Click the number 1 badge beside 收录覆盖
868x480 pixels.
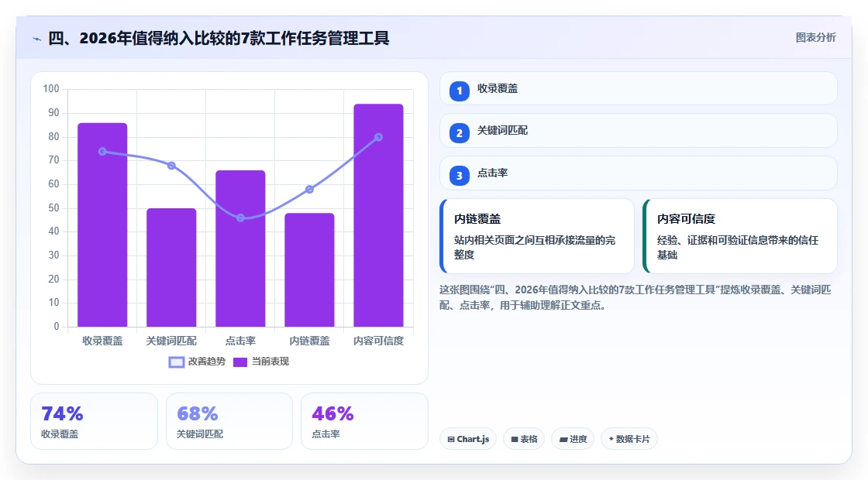tap(459, 91)
